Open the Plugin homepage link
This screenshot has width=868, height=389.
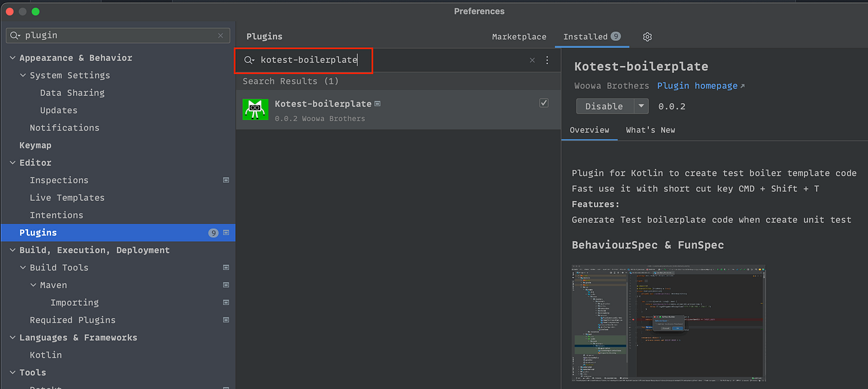pos(697,85)
